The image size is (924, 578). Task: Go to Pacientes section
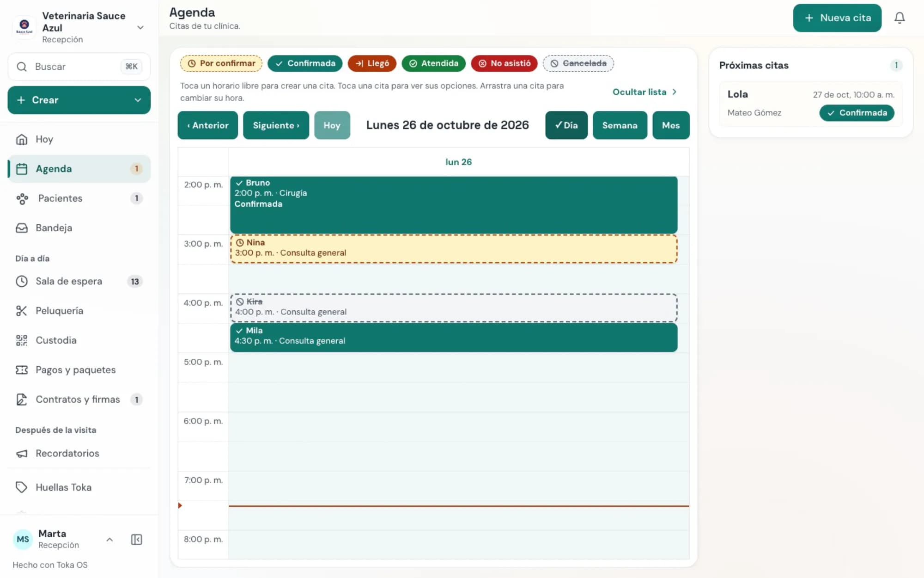[x=79, y=198]
